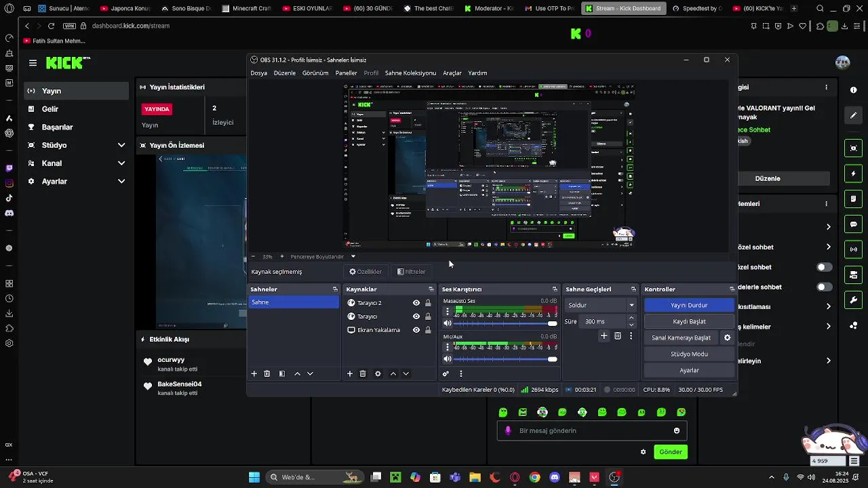Click Kaydı Başlat to start recording

(689, 321)
